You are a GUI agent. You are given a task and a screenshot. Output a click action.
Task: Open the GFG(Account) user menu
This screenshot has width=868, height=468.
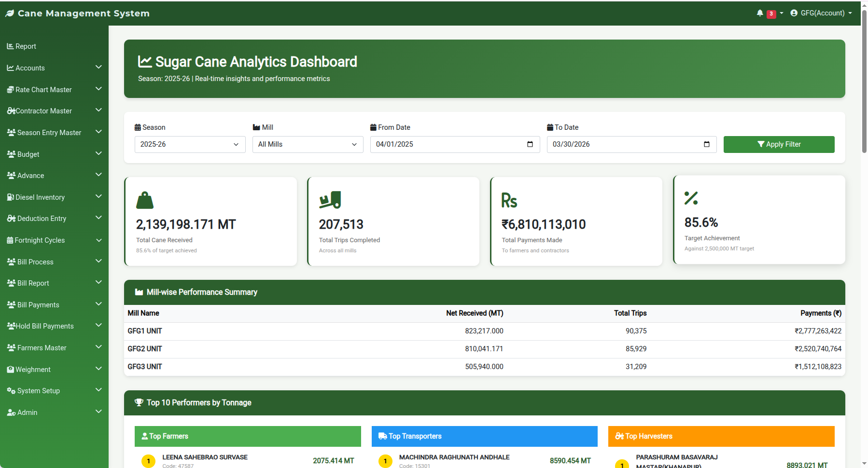point(821,13)
